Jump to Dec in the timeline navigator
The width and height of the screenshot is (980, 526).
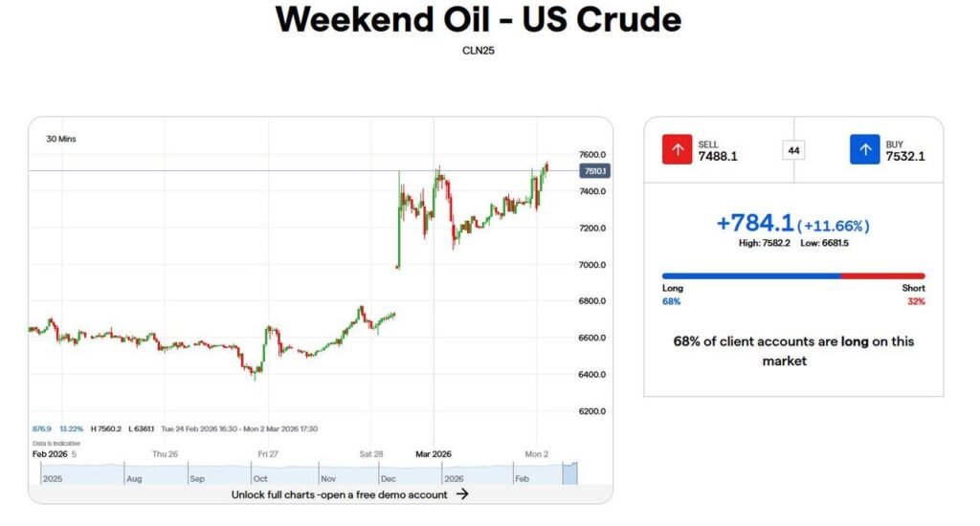click(x=389, y=477)
